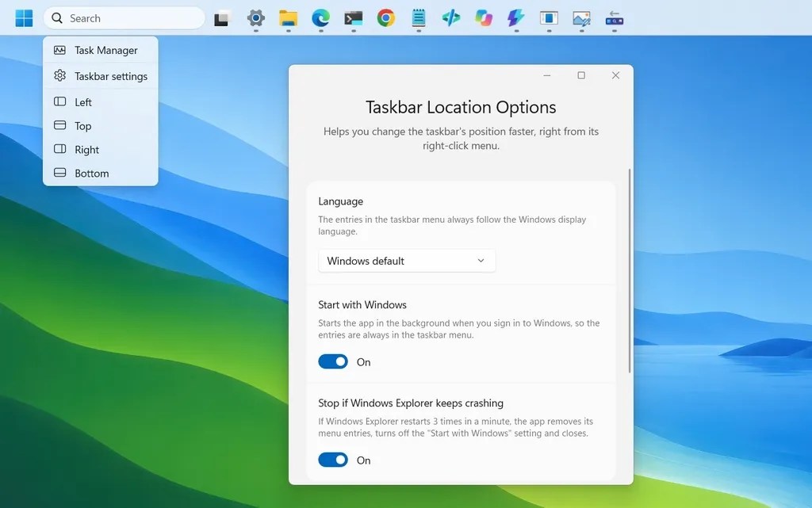The image size is (812, 508).
Task: Click the Stop if Windows Explorer keeps crashing label
Action: point(411,403)
